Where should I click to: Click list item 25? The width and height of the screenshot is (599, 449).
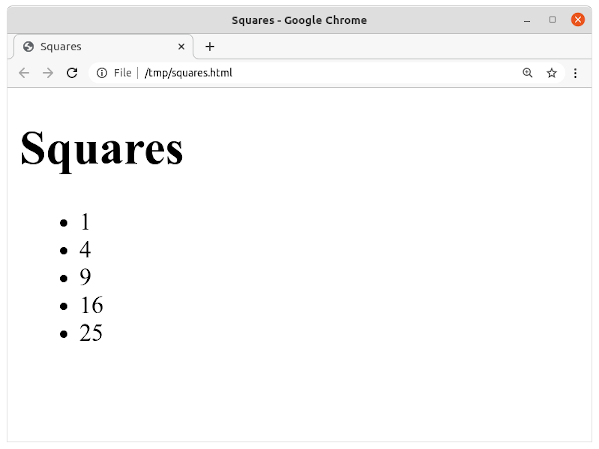coord(91,333)
